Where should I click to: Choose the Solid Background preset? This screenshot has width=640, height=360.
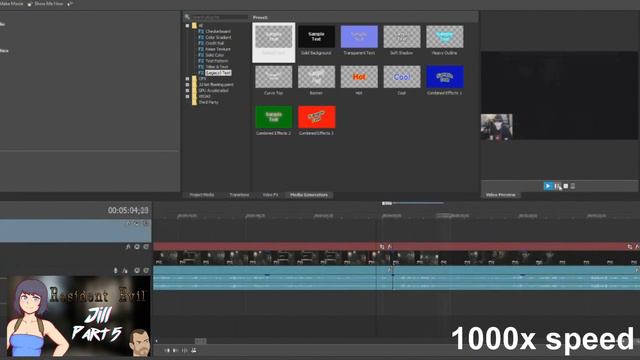click(x=316, y=40)
